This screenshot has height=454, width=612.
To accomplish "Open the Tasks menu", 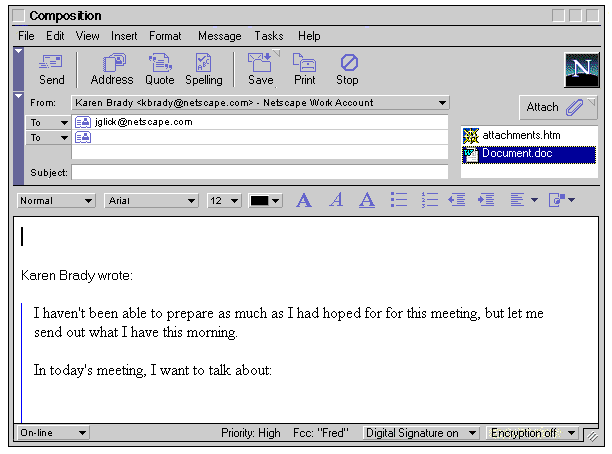I will pyautogui.click(x=268, y=35).
